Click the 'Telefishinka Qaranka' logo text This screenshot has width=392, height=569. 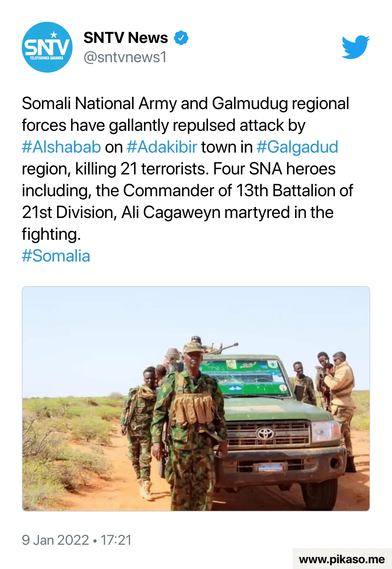tap(46, 58)
